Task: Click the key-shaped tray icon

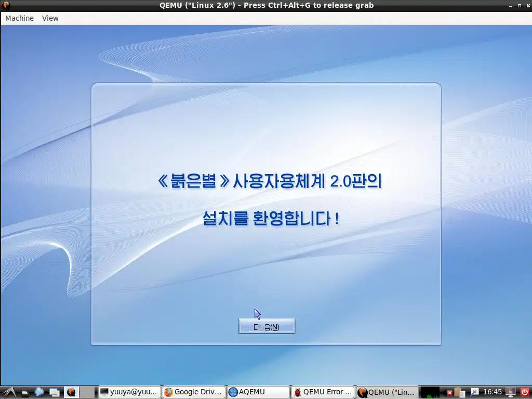Action: (x=474, y=393)
